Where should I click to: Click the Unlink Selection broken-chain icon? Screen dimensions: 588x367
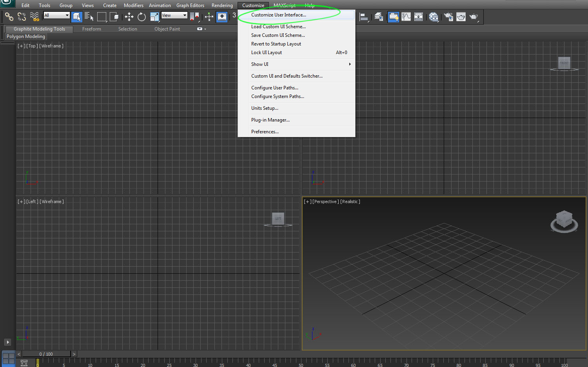click(x=22, y=16)
